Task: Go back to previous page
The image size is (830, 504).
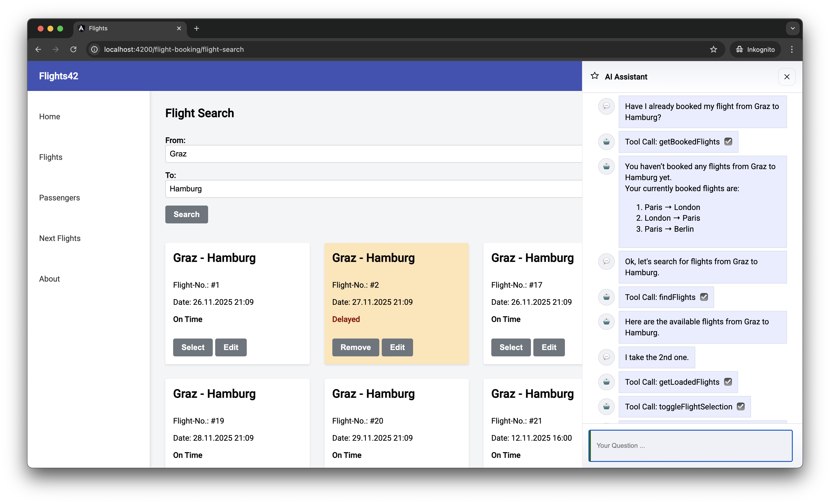Action: [38, 49]
